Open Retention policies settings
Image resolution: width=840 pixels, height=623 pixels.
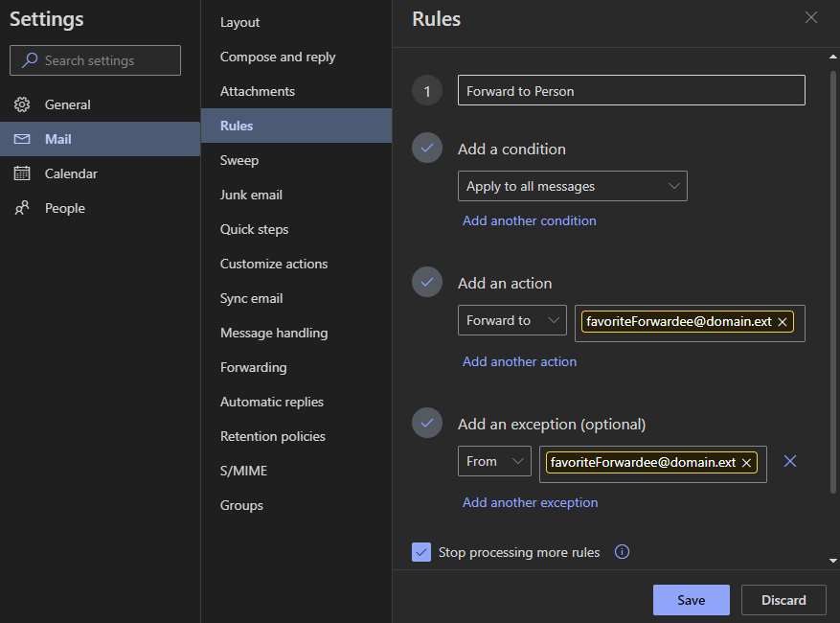coord(296,436)
